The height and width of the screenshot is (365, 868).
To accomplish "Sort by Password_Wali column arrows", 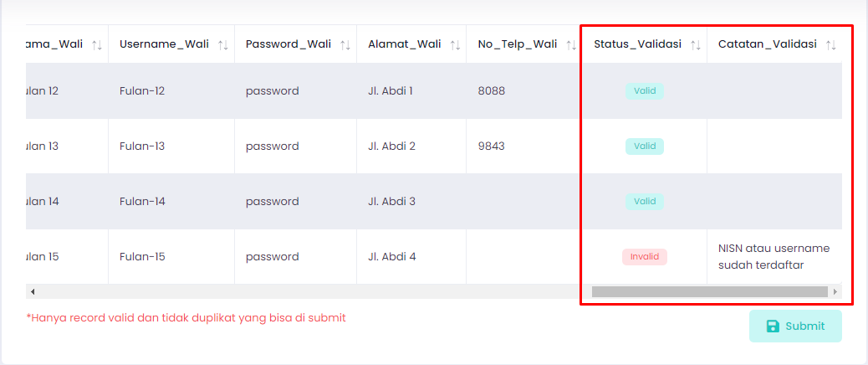I will [x=345, y=45].
